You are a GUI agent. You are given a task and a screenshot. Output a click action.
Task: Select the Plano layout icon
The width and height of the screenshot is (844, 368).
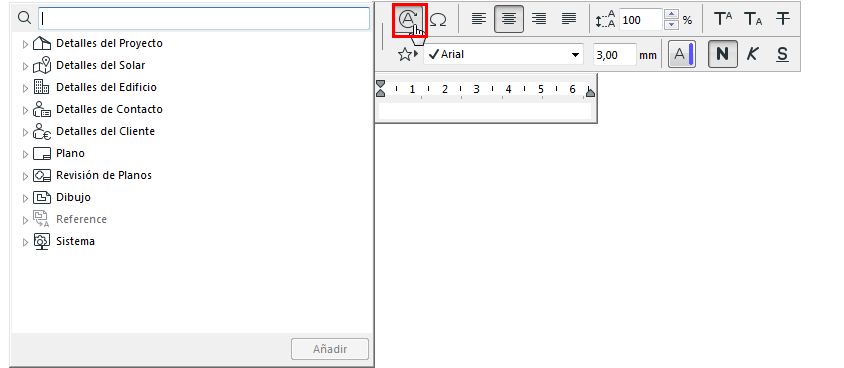(x=41, y=154)
